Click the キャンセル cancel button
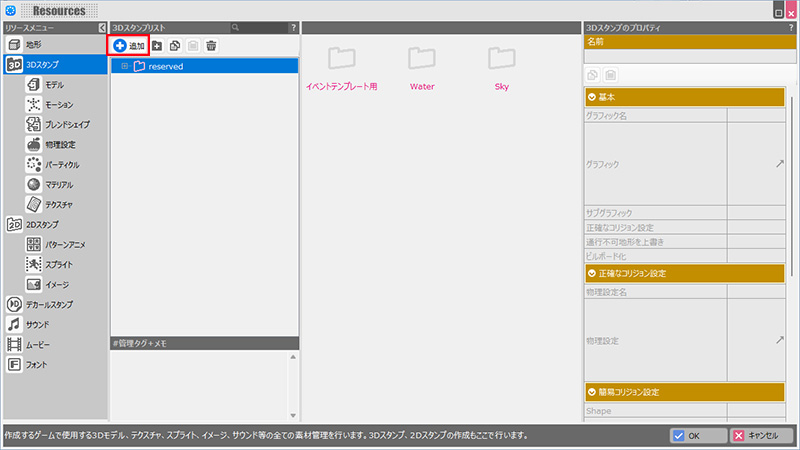The width and height of the screenshot is (800, 450). click(762, 436)
